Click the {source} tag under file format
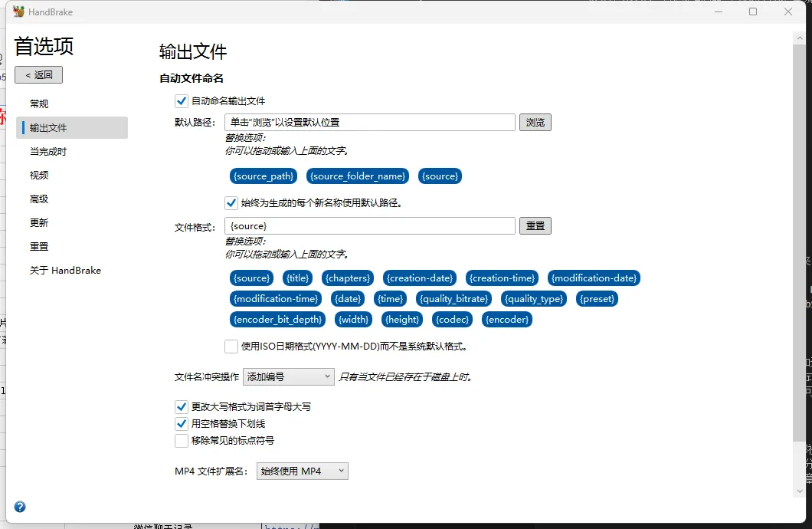This screenshot has width=812, height=529. tap(252, 278)
